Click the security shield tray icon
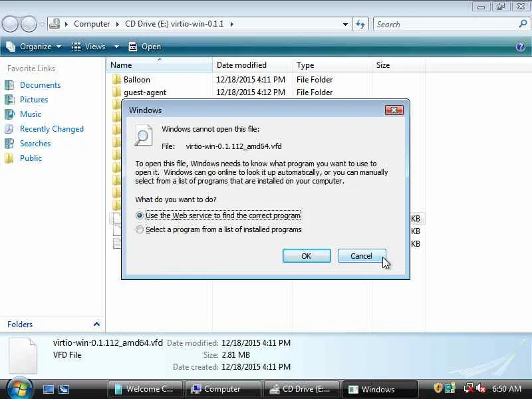The height and width of the screenshot is (399, 532). pos(438,388)
